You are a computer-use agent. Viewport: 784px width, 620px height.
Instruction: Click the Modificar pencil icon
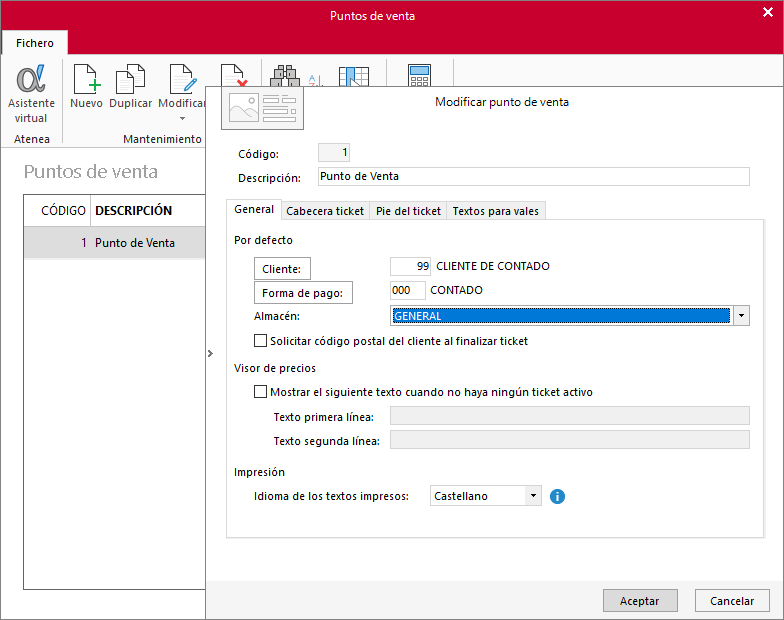(x=182, y=79)
